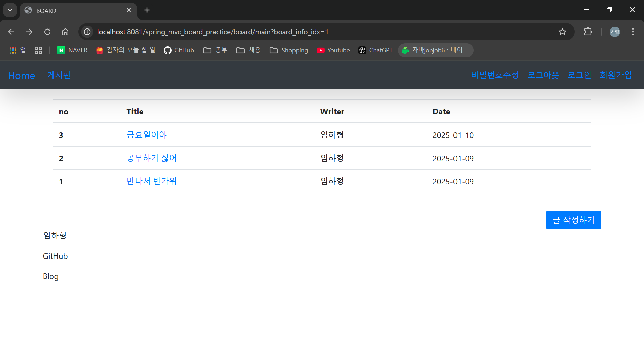This screenshot has height=342, width=644.
Task: Click the 글 작성하기 button
Action: (574, 220)
